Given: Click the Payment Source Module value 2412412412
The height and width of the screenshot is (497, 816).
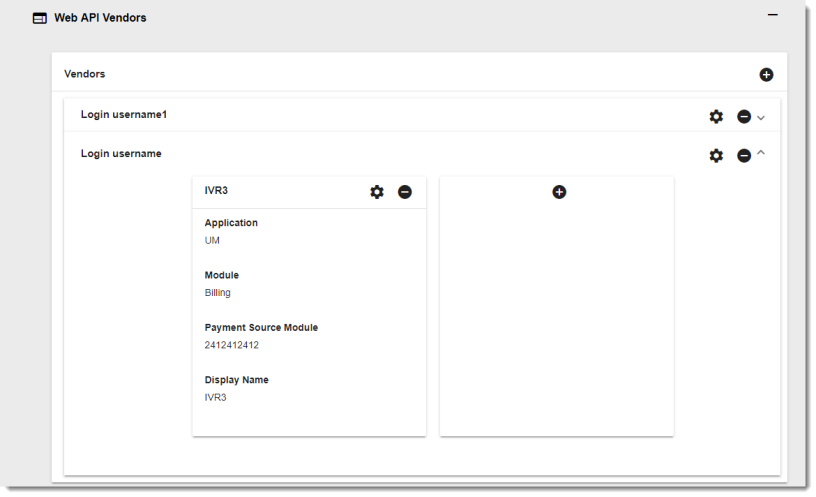Looking at the screenshot, I should point(232,345).
